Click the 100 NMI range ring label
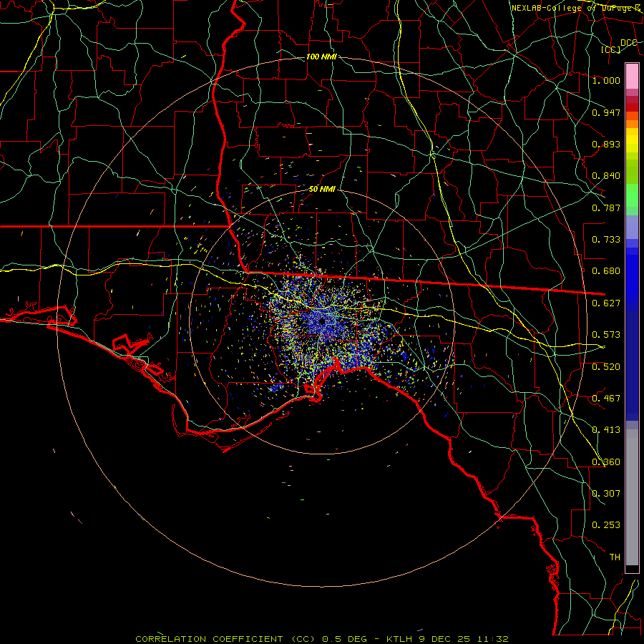Image resolution: width=644 pixels, height=644 pixels. (321, 57)
